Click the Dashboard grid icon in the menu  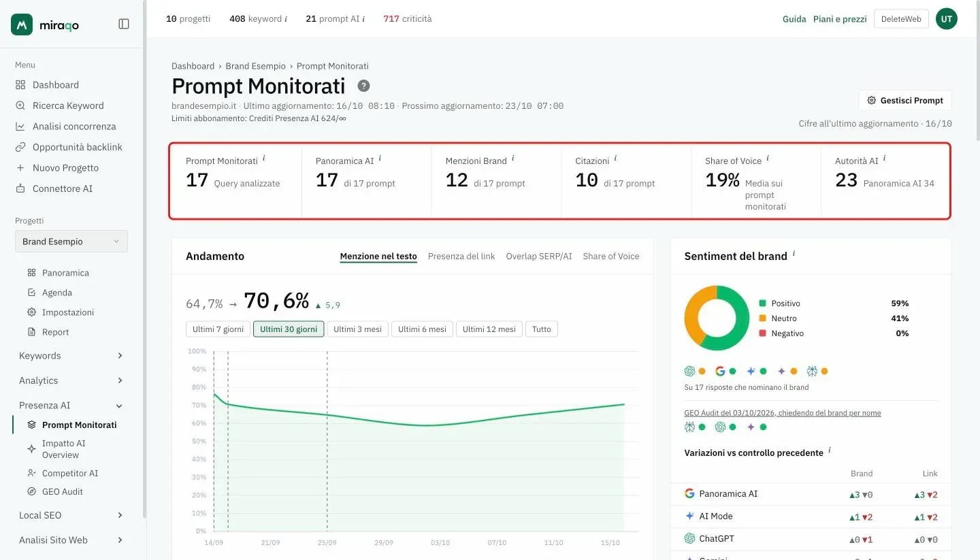point(20,85)
